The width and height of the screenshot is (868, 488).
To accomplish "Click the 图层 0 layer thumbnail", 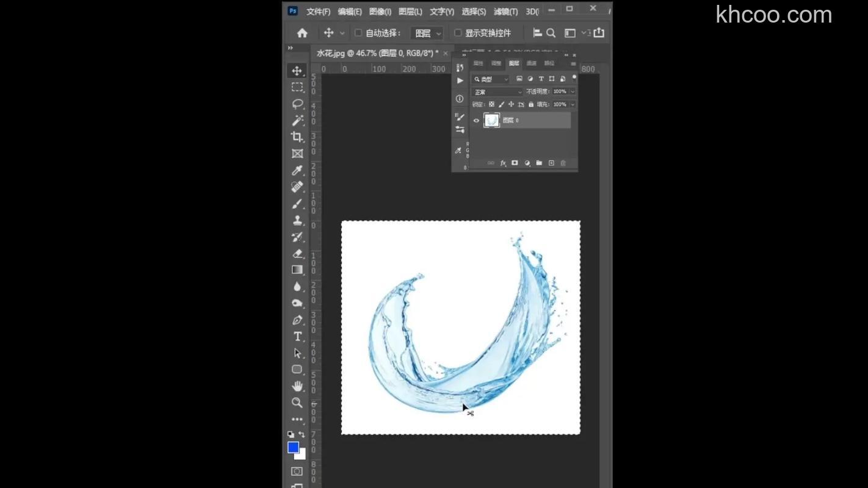I will click(491, 120).
